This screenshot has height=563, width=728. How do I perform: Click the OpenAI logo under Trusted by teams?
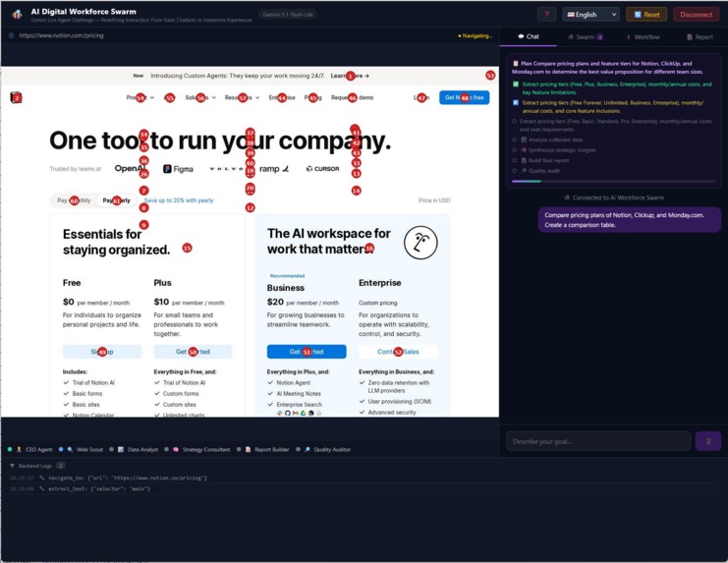click(131, 168)
